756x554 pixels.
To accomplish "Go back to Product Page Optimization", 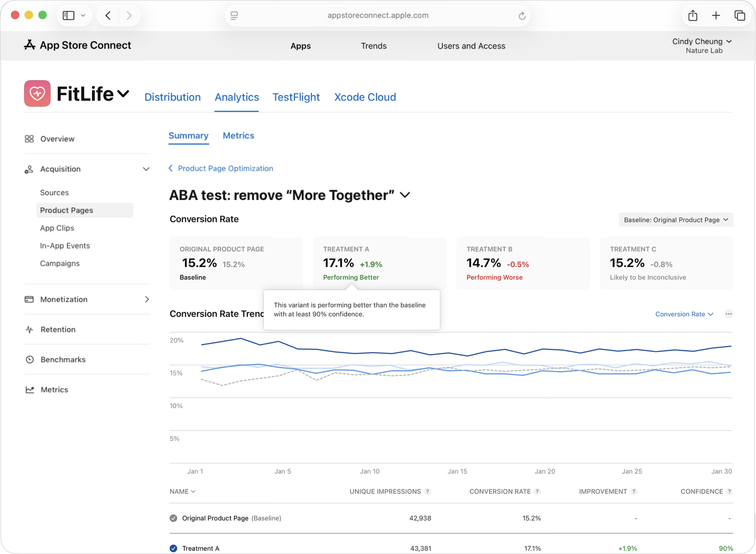I will (221, 168).
